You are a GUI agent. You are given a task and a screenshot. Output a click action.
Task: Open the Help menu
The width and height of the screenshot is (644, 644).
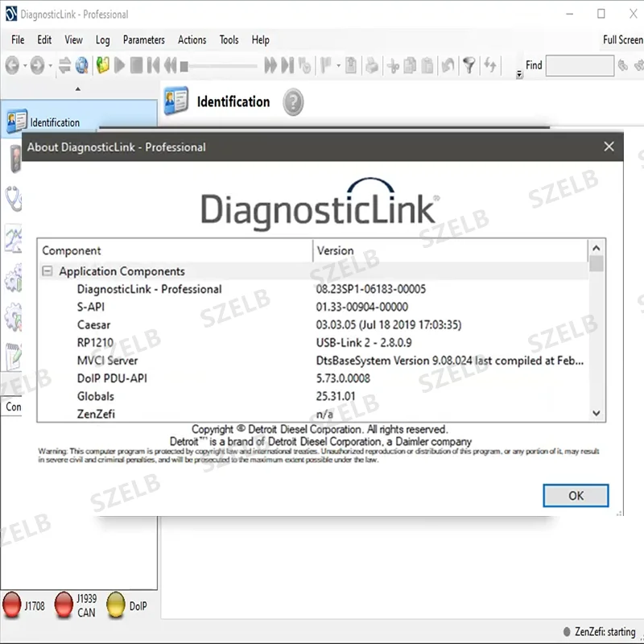pos(260,39)
